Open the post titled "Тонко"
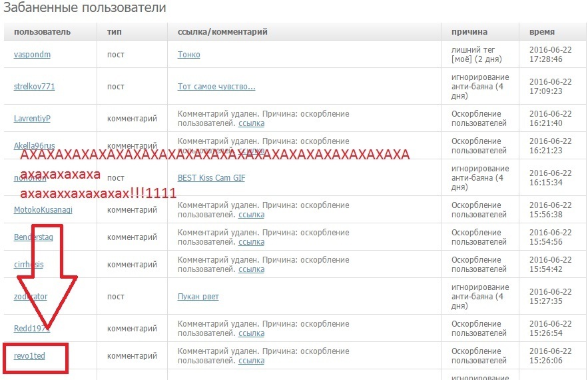Screen dimensions: 588x380 point(188,55)
